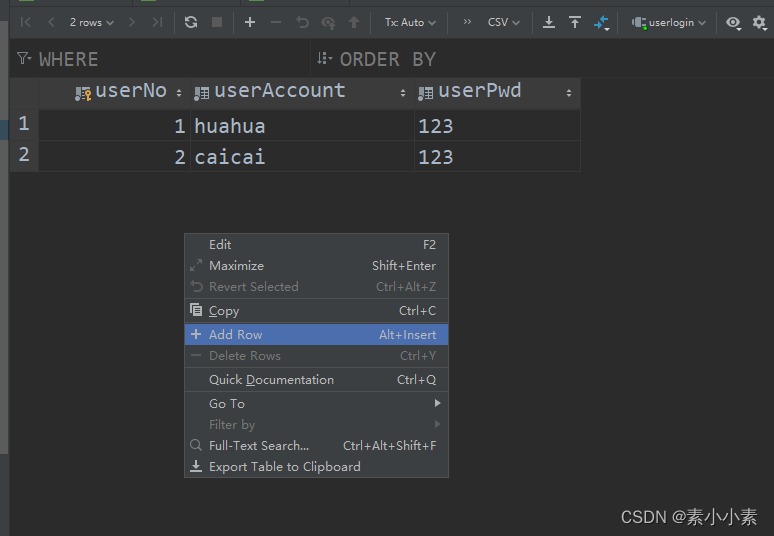Screen dimensions: 774x536
Task: Open the CSV data extractor dropdown
Action: click(503, 22)
